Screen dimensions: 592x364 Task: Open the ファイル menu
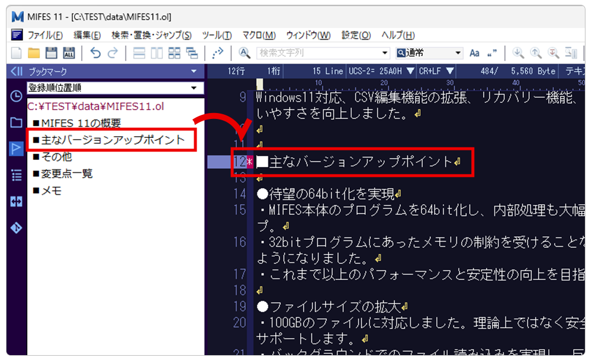[44, 35]
